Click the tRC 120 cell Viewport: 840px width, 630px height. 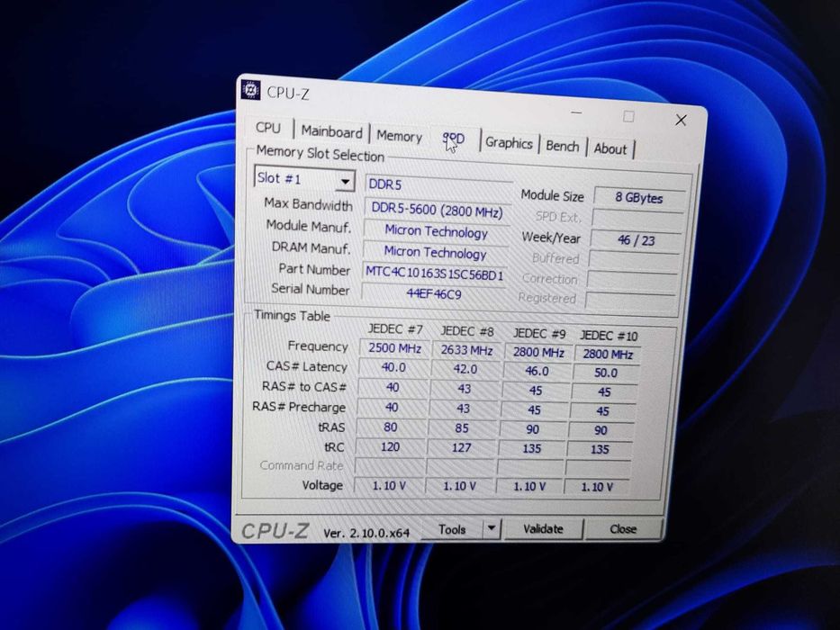(x=390, y=446)
